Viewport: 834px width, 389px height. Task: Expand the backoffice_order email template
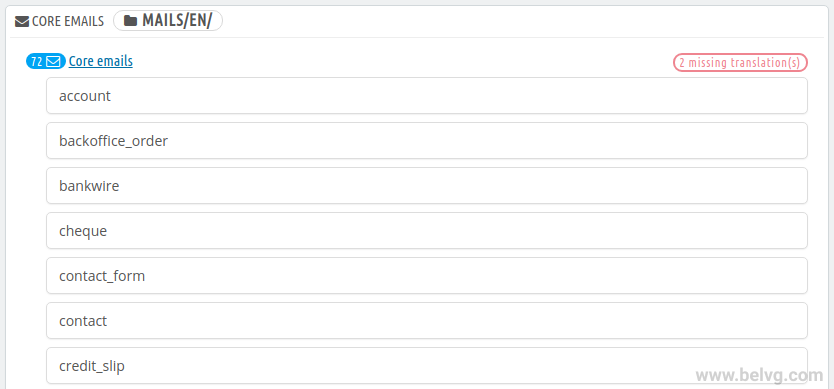coord(427,140)
